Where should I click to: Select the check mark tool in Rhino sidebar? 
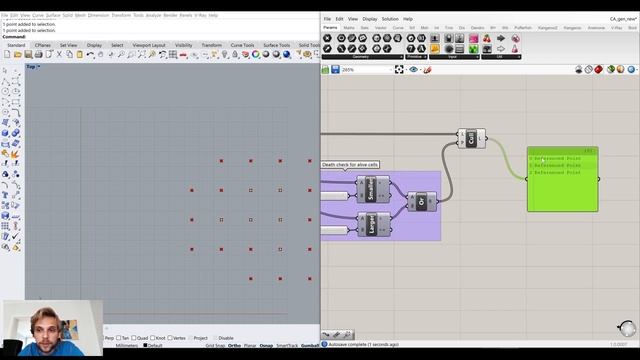coord(15,236)
